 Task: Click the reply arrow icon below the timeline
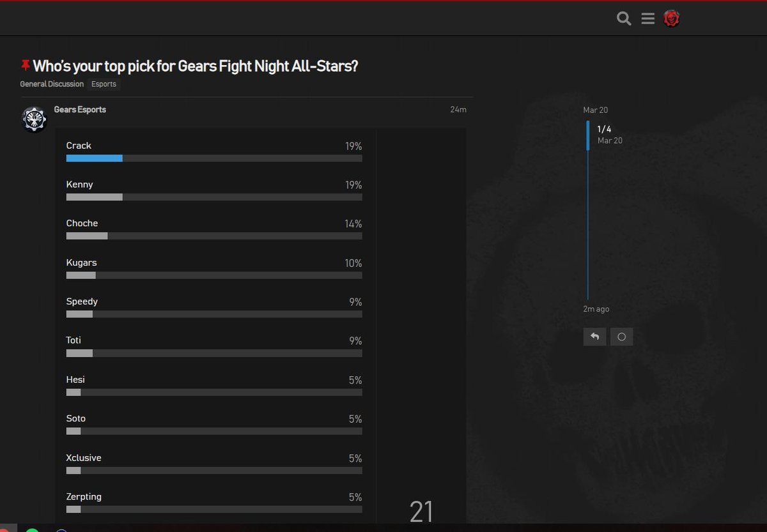click(594, 336)
